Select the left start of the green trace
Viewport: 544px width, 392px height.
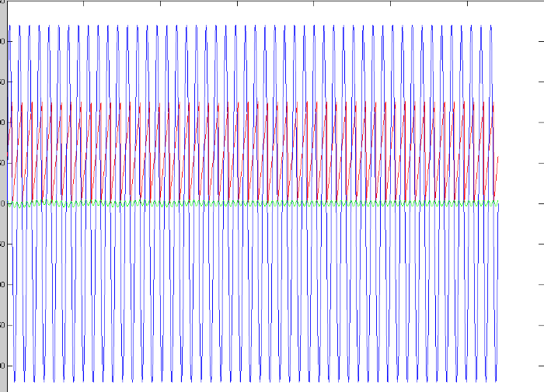coord(9,203)
